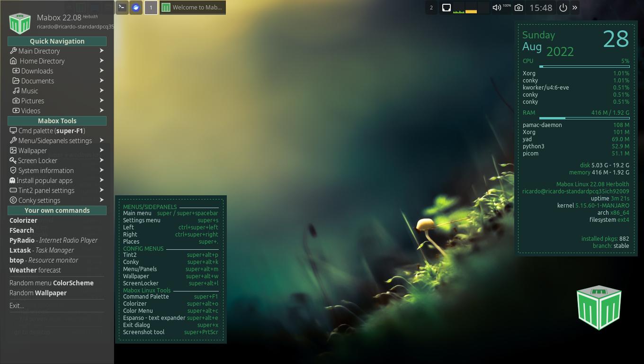This screenshot has width=644, height=364.
Task: Click the uptime 3m 21s line
Action: (610, 199)
